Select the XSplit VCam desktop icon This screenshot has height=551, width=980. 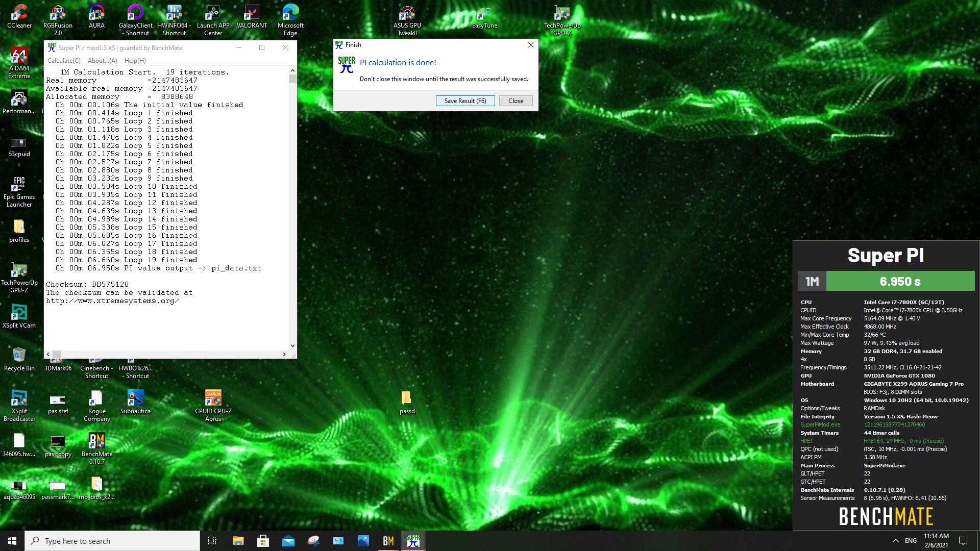[19, 316]
